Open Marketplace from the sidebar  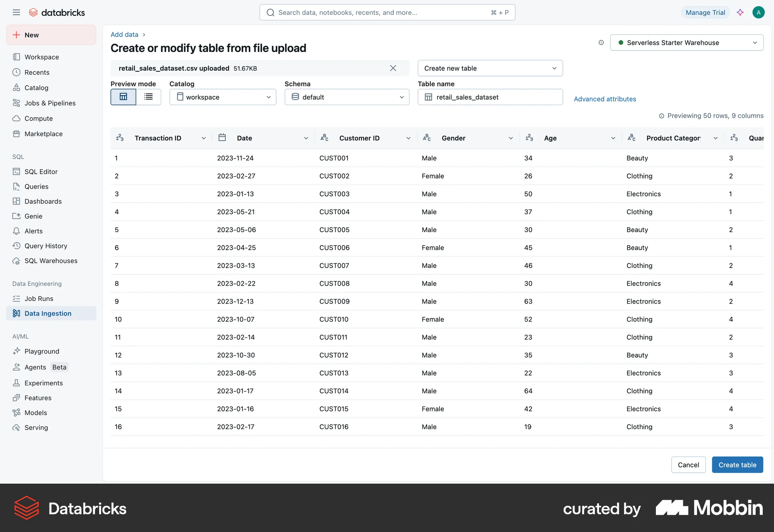(43, 133)
